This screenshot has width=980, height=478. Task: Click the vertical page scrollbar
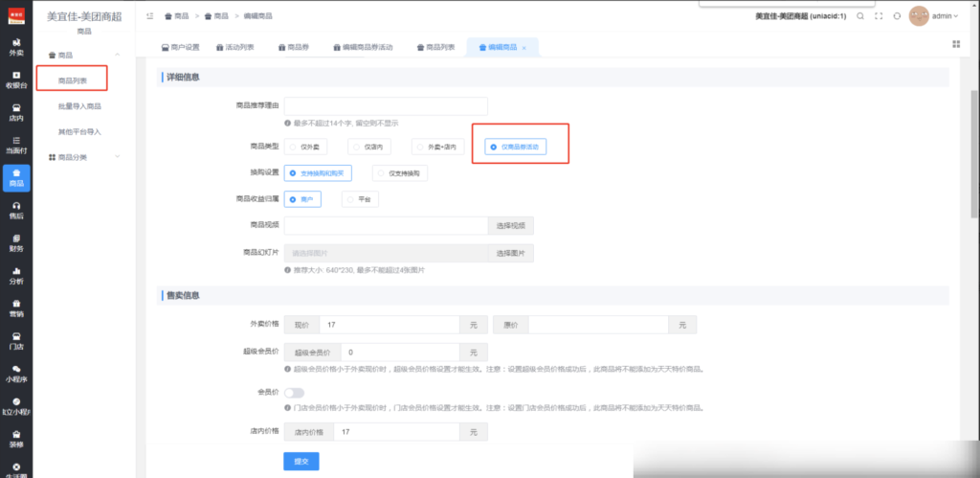click(974, 154)
